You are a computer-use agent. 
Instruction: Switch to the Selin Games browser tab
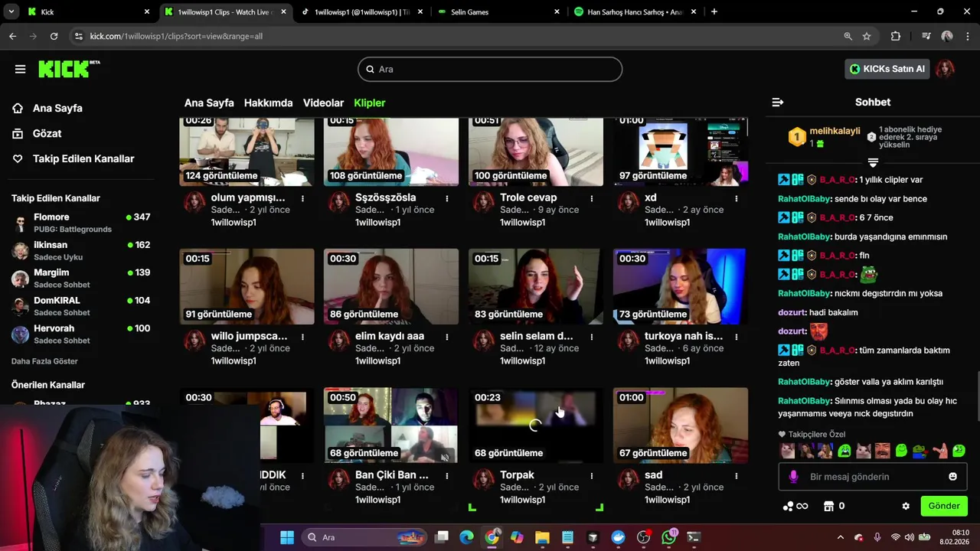(497, 11)
